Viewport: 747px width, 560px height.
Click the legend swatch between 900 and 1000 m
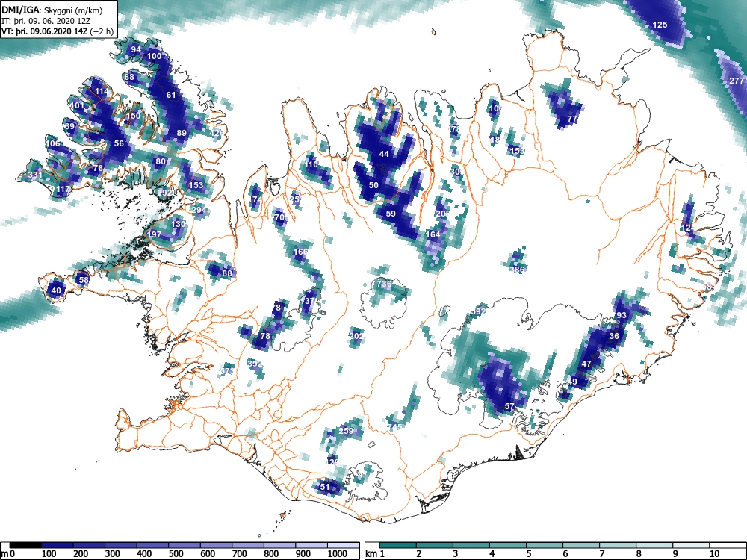[x=311, y=545]
